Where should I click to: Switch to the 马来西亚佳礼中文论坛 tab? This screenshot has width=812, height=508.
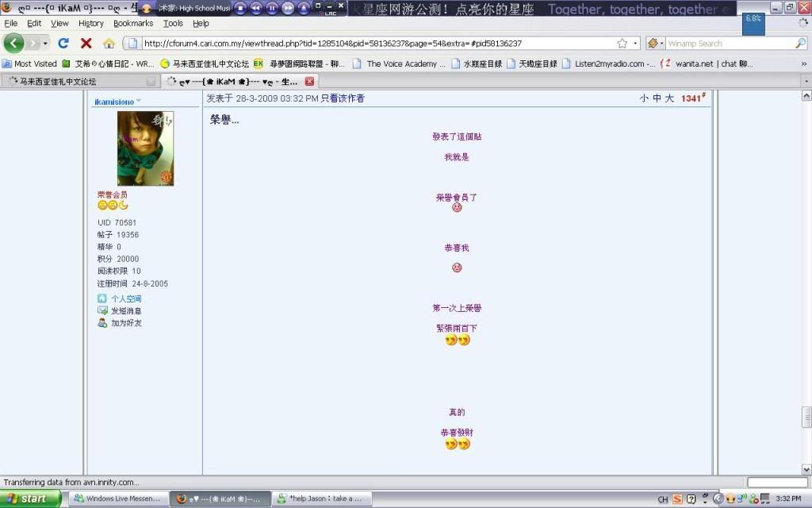(x=79, y=81)
